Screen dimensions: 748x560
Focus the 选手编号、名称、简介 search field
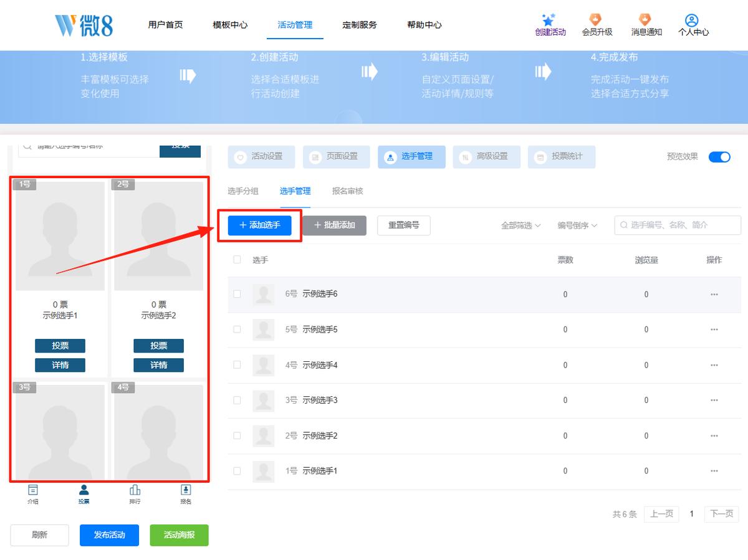(x=678, y=225)
